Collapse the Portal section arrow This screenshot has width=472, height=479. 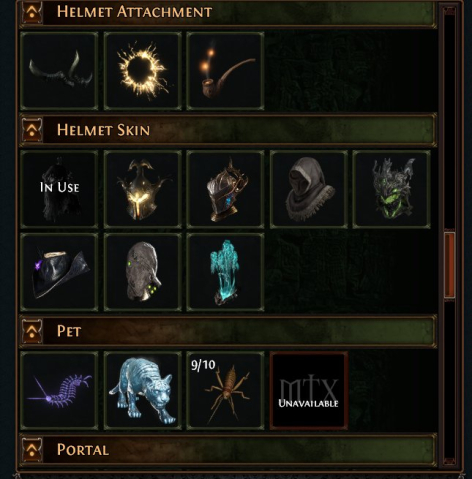point(32,450)
